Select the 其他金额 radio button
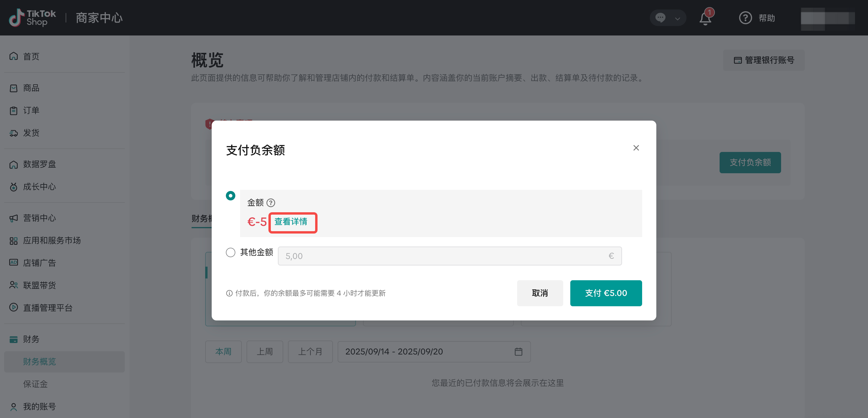Viewport: 868px width, 418px height. [231, 252]
